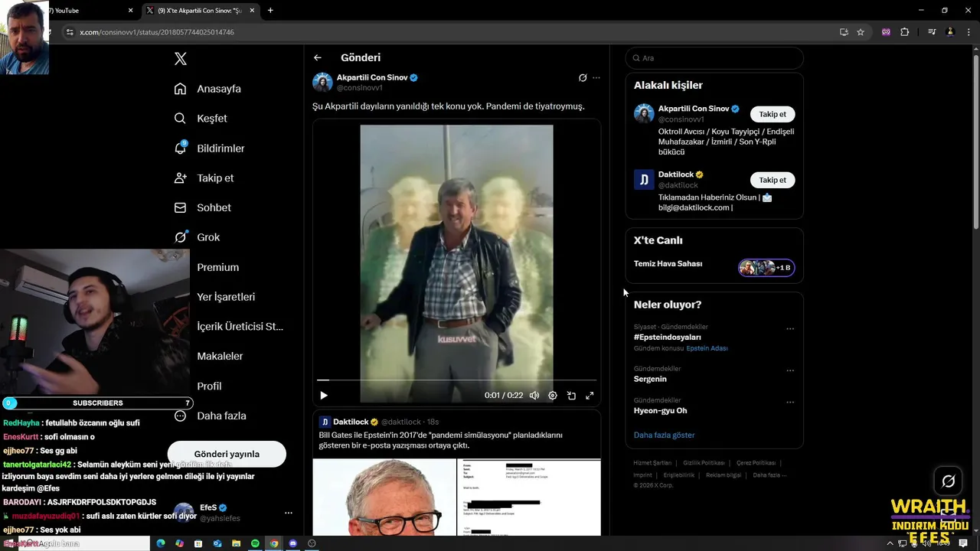
Task: Open Chrome three-dot menu
Action: (x=969, y=32)
